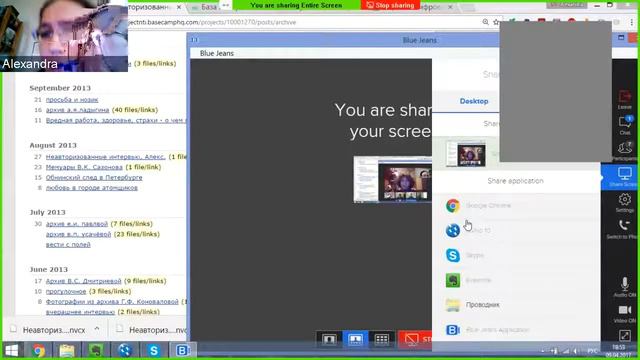Click the red Stop sharing button at top

coord(390,5)
